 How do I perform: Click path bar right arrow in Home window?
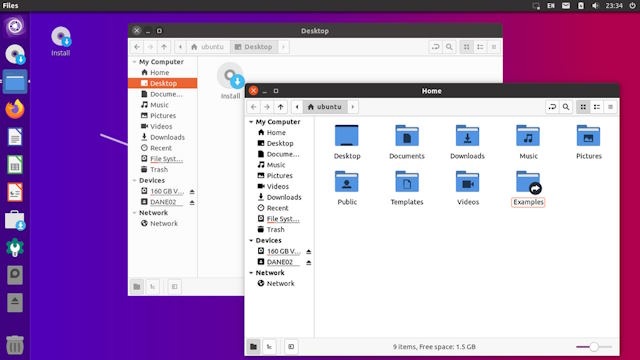(353, 107)
